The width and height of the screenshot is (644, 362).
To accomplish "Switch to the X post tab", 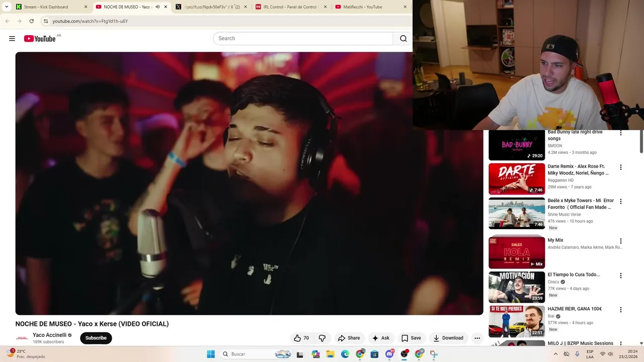I will (212, 7).
